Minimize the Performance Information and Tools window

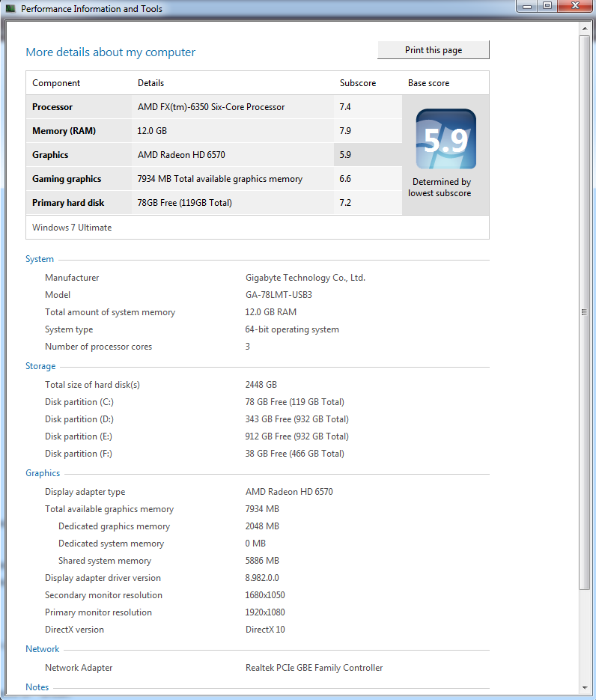point(528,7)
